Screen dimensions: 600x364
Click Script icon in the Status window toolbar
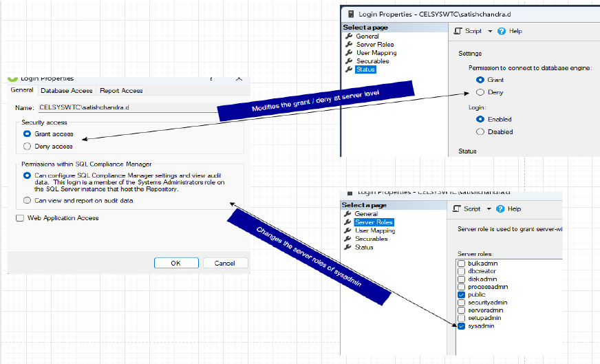[x=458, y=31]
